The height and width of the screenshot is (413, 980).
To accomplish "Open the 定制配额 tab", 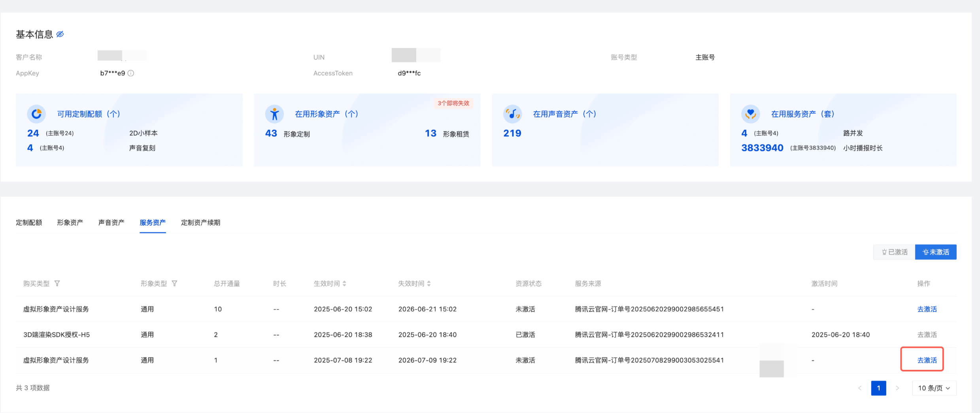I will (x=29, y=223).
